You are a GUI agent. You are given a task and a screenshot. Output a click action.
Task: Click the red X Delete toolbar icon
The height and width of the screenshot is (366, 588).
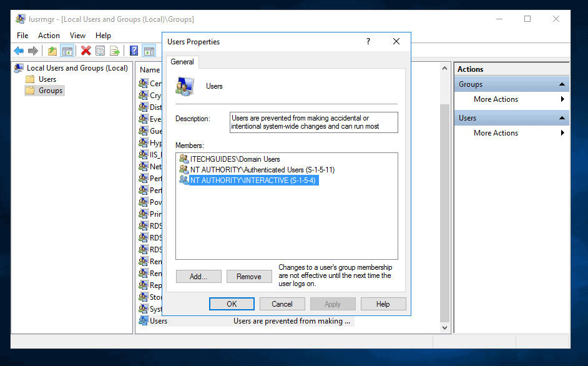[86, 51]
